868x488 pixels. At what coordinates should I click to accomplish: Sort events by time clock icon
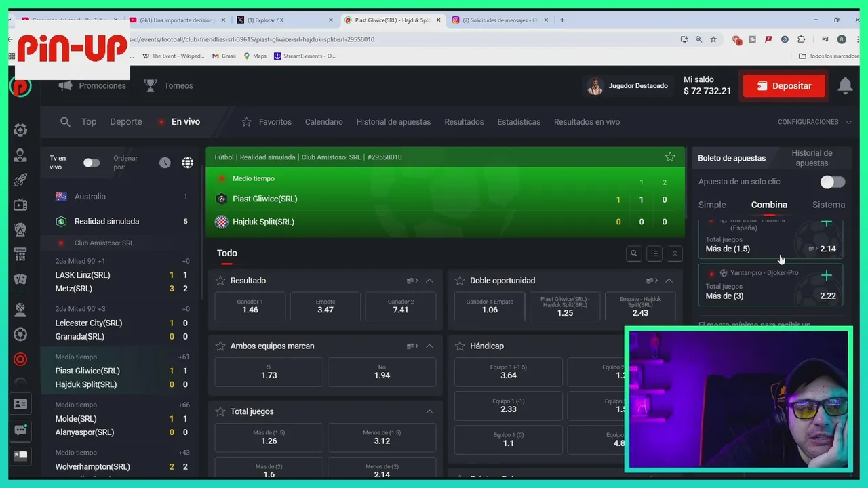pyautogui.click(x=165, y=163)
